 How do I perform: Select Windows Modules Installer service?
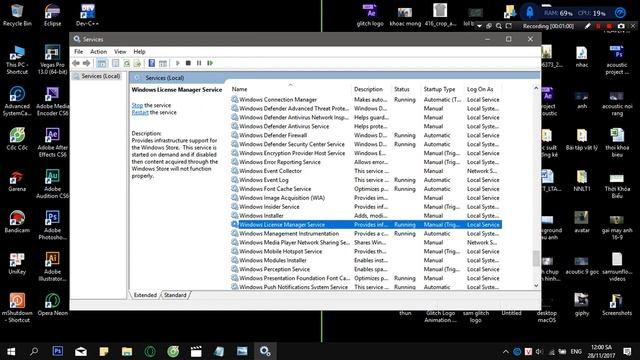click(x=366, y=260)
